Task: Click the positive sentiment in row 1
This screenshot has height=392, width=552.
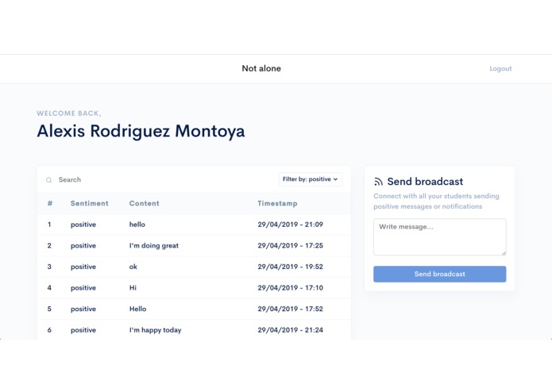Action: 83,225
